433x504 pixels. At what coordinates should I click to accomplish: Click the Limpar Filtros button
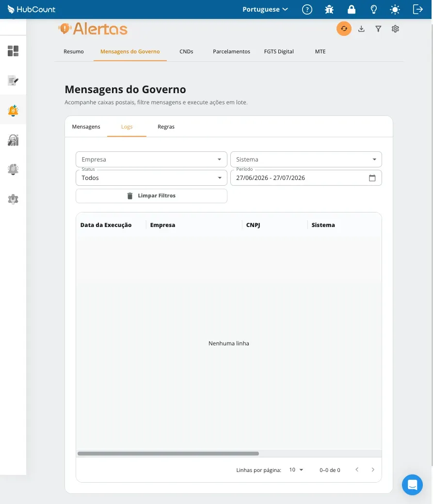pyautogui.click(x=151, y=196)
